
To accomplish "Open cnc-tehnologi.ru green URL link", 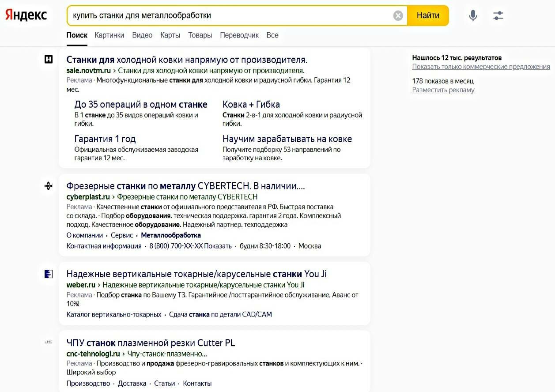I will [x=93, y=354].
